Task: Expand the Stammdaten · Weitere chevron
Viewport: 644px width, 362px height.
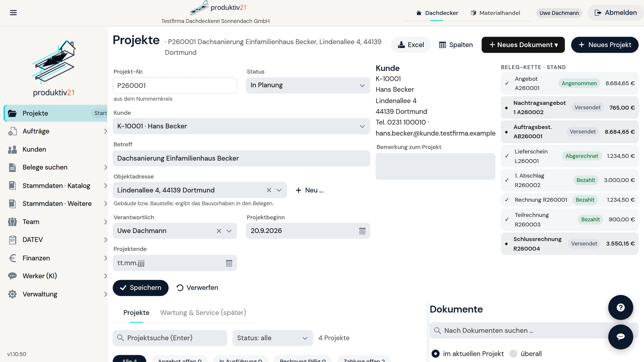Action: pos(105,204)
